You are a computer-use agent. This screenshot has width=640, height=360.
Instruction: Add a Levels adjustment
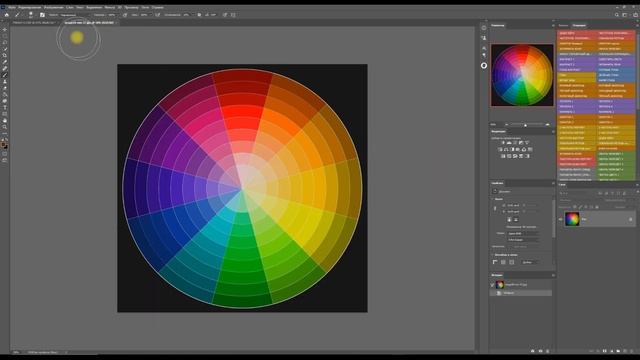click(509, 142)
